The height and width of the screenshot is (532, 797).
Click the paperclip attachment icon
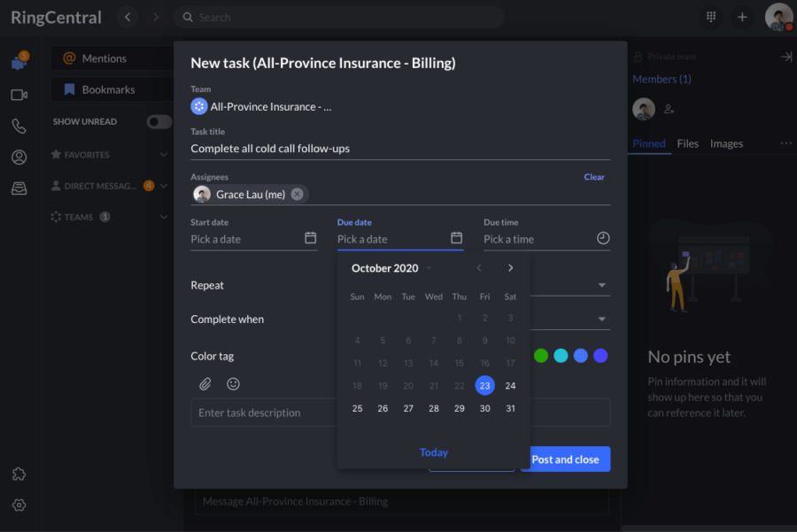[205, 384]
